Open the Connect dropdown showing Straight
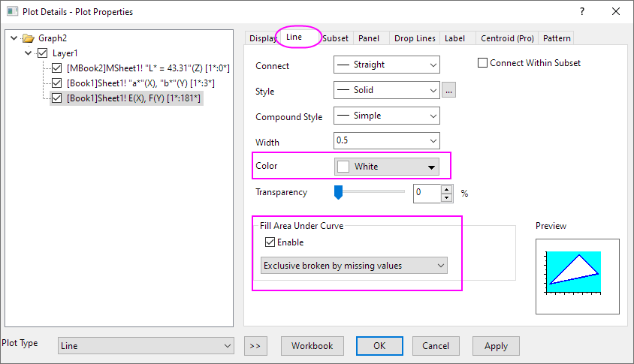This screenshot has height=364, width=634. click(386, 65)
